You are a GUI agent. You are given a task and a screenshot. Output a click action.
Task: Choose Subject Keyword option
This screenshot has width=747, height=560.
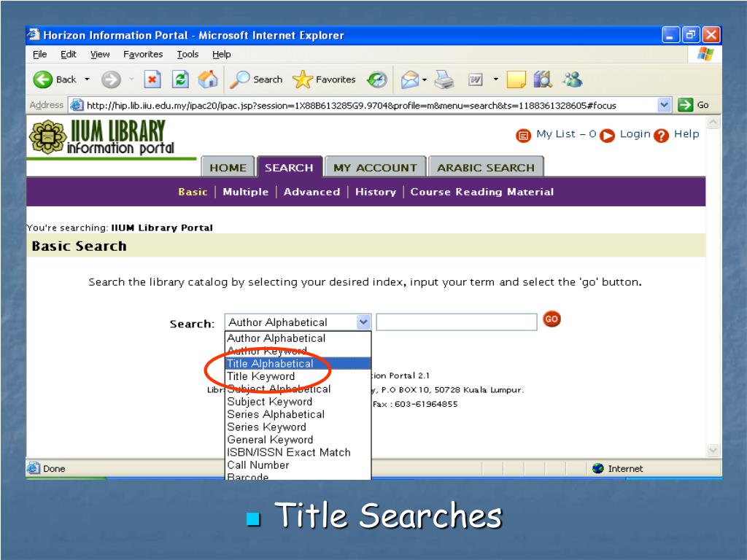pos(298,402)
